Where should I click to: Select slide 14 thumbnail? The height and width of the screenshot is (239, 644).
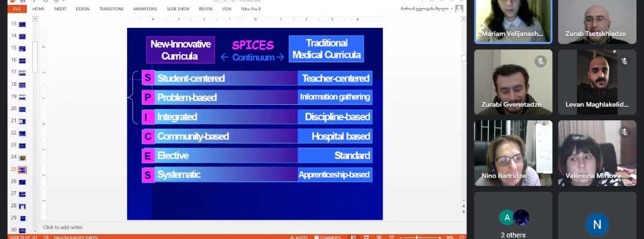click(x=23, y=37)
